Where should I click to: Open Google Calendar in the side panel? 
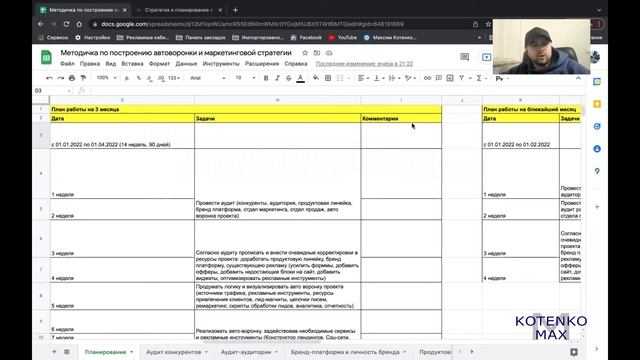click(x=597, y=82)
